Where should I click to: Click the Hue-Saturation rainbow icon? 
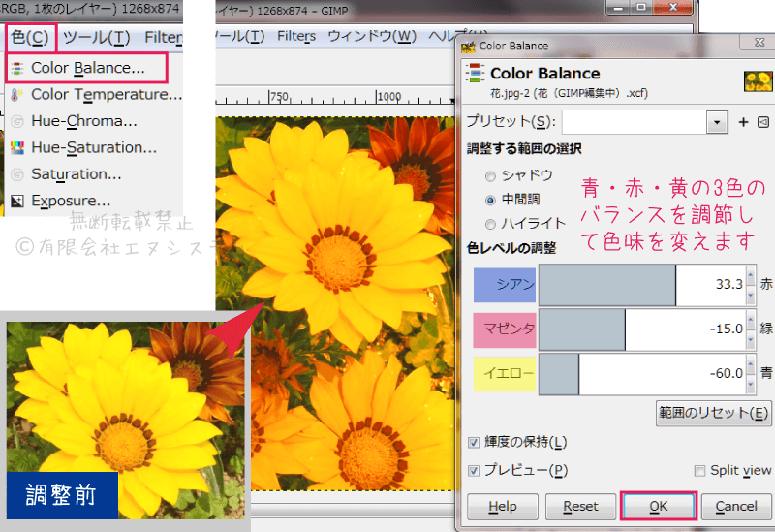[x=17, y=148]
